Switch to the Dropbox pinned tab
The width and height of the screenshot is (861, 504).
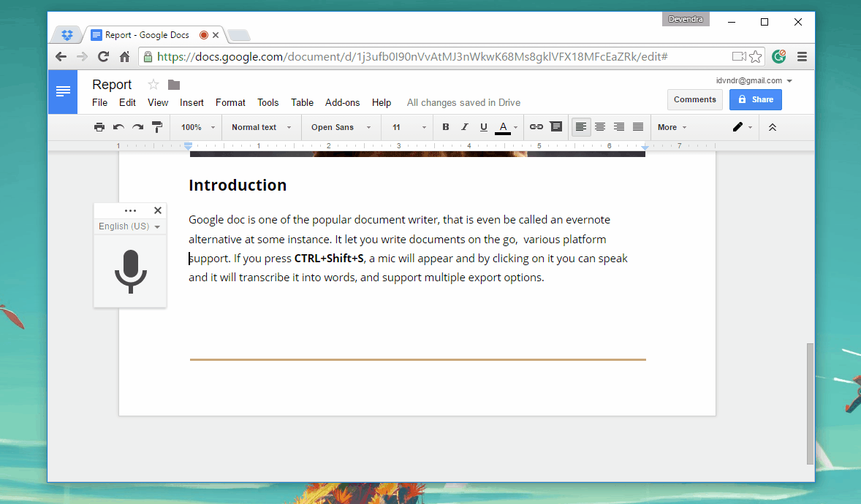click(x=67, y=35)
